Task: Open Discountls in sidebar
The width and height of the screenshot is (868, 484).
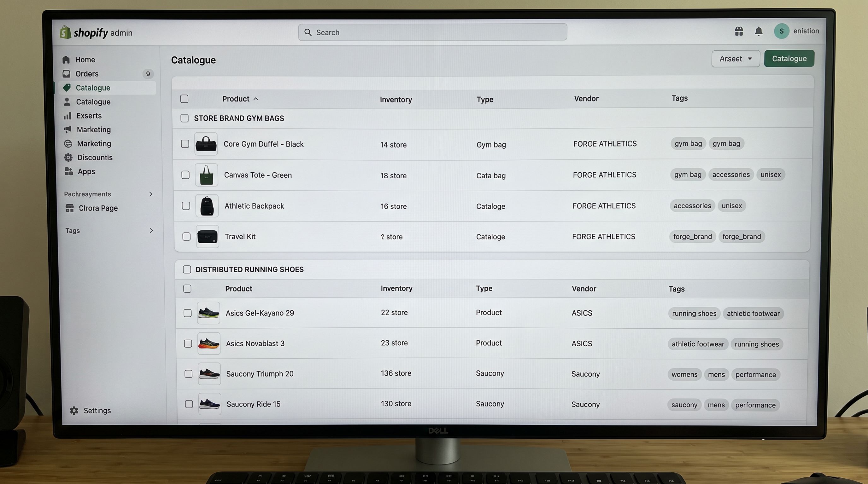Action: pos(95,158)
